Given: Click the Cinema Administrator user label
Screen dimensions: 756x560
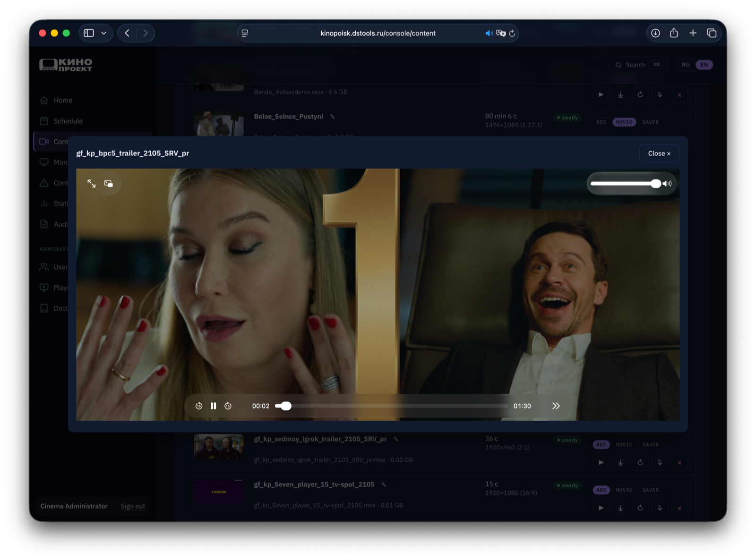Looking at the screenshot, I should [74, 506].
